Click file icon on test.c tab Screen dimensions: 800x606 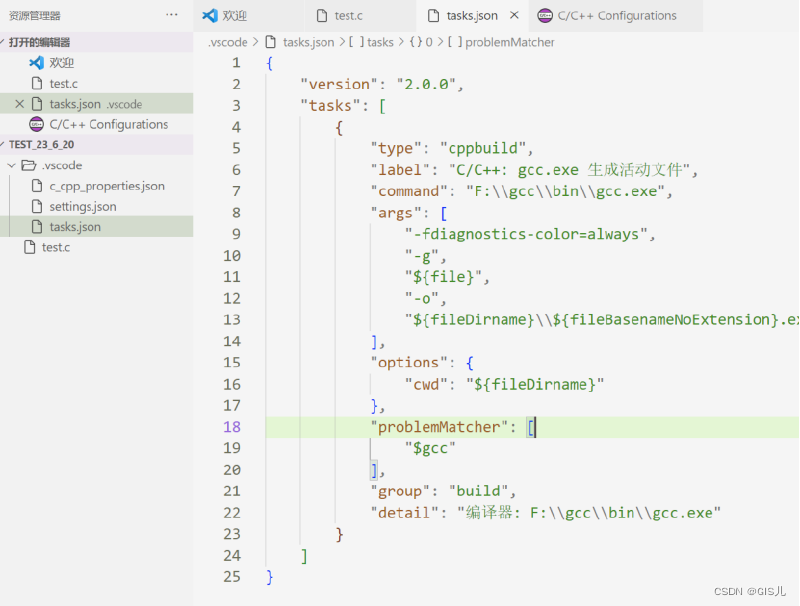point(321,16)
